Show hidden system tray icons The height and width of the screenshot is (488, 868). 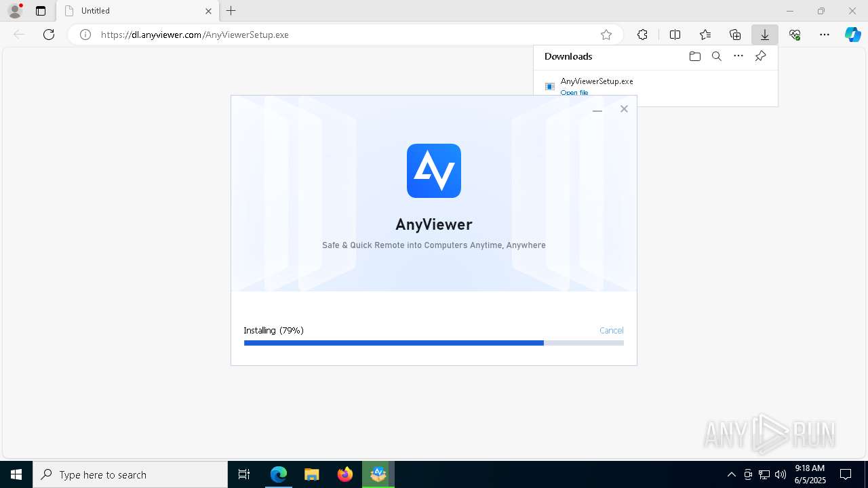[x=731, y=474]
